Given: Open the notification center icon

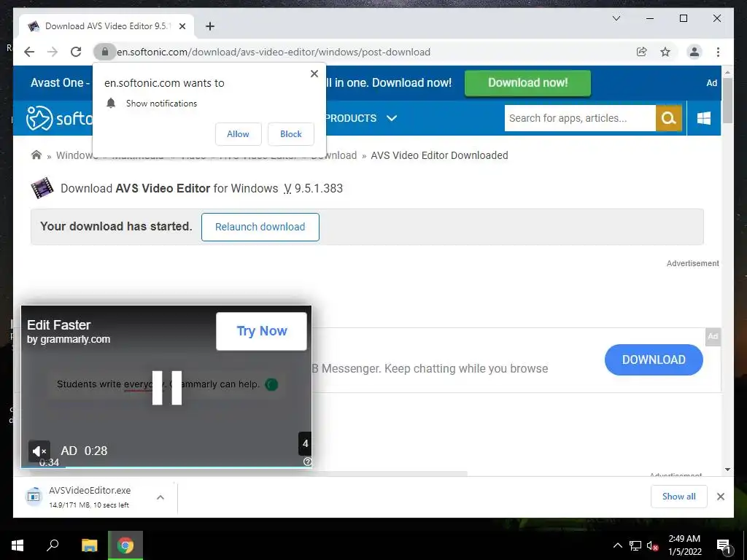Looking at the screenshot, I should [724, 546].
